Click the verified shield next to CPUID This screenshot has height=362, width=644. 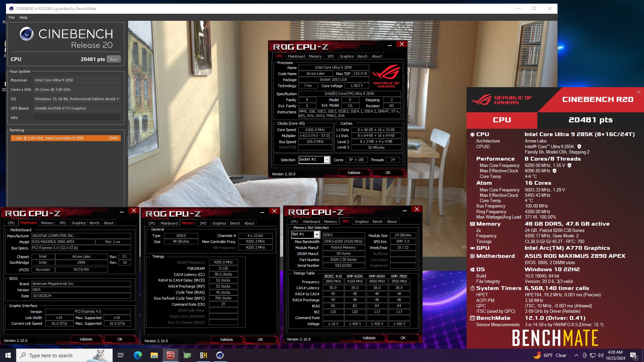(x=579, y=146)
